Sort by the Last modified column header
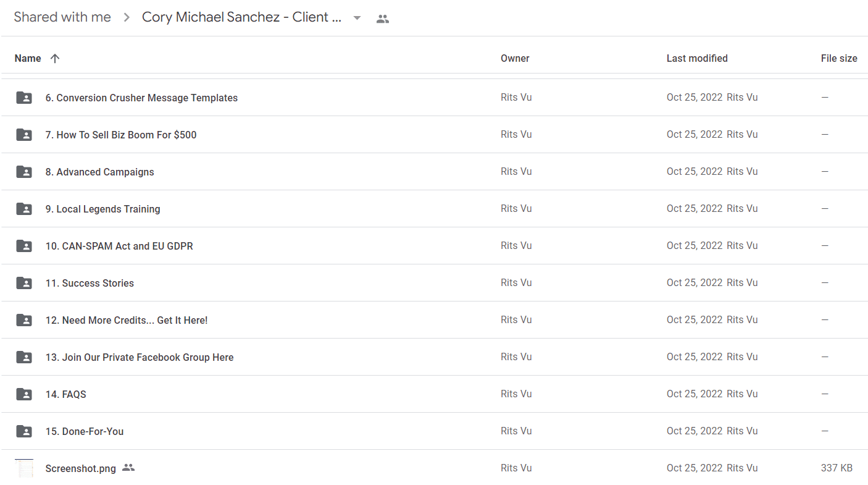The width and height of the screenshot is (868, 485). coord(697,58)
